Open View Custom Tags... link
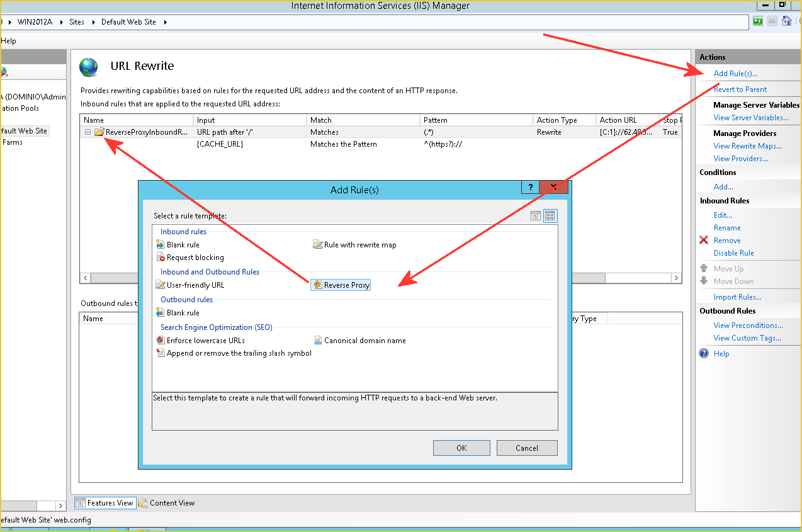 (747, 338)
